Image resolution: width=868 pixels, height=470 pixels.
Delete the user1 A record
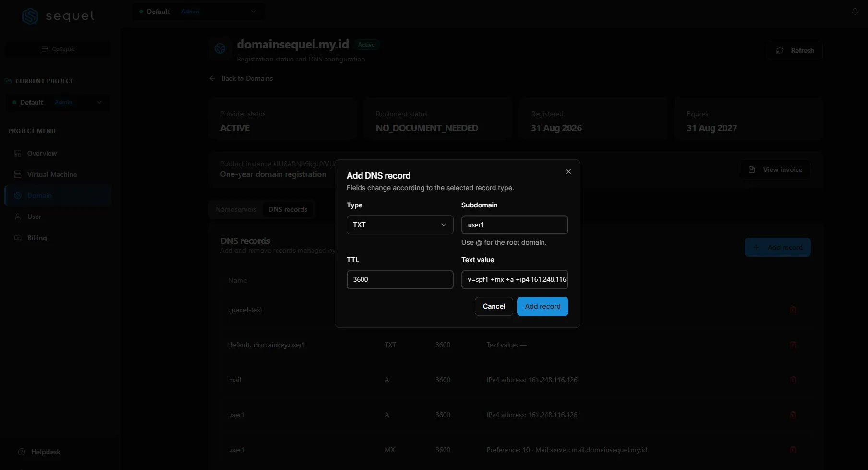793,415
